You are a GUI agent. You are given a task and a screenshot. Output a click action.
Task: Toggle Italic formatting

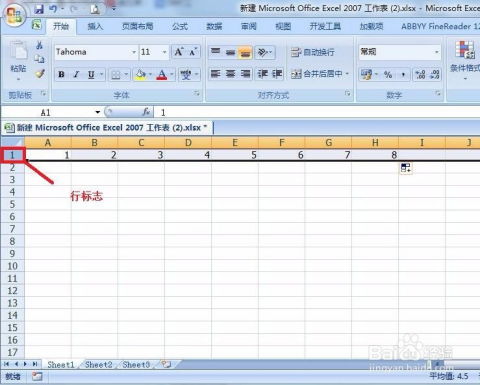pyautogui.click(x=76, y=74)
